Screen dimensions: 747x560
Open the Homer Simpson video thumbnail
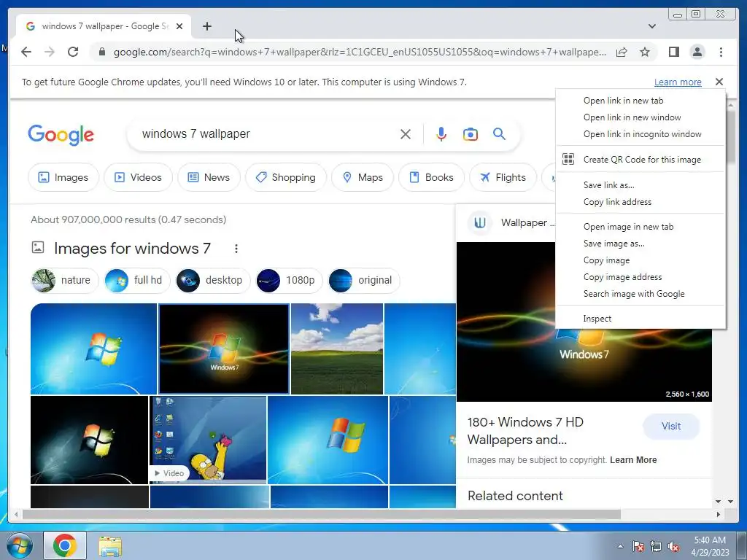208,440
